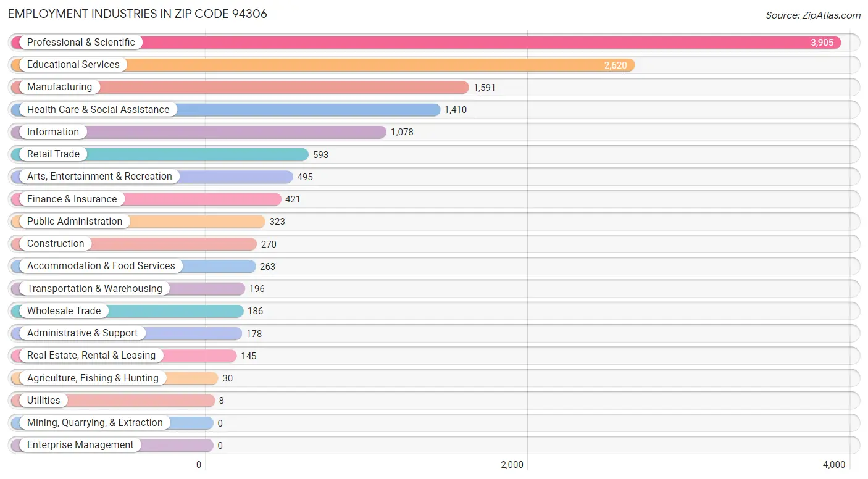Select Transportation & Warehousing label
The image size is (868, 479).
point(94,289)
